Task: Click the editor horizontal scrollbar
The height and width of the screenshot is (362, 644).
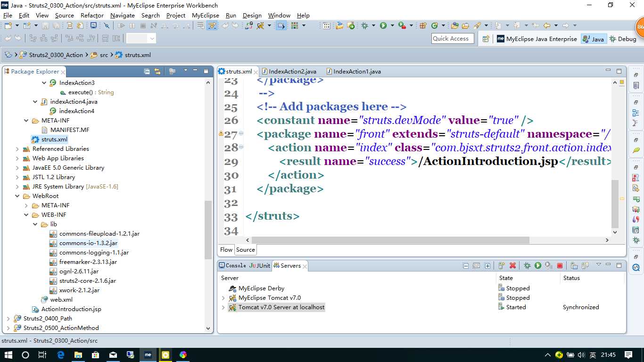Action: (x=390, y=240)
